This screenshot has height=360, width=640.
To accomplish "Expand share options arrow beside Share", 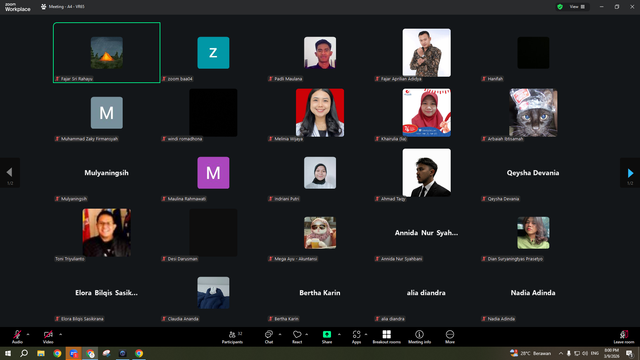I will click(339, 334).
